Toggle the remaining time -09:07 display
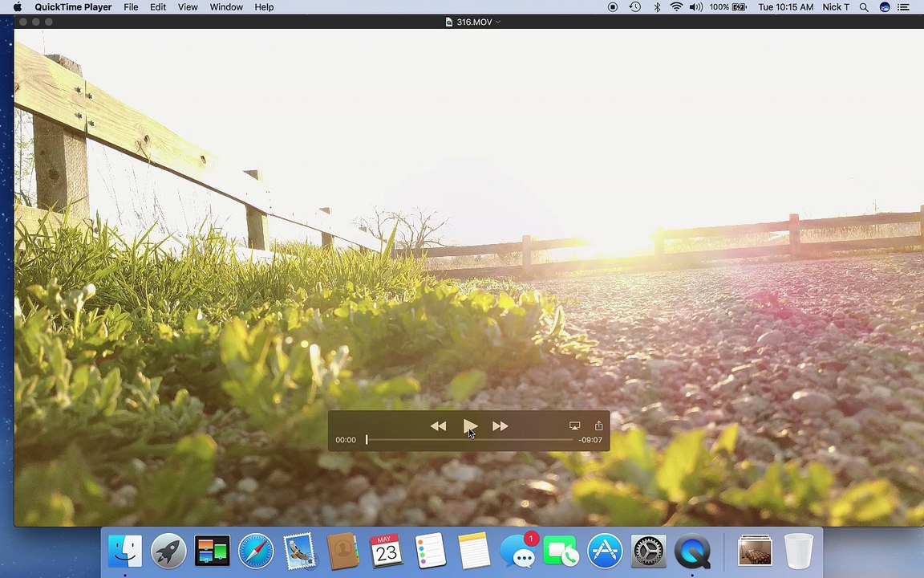Viewport: 924px width, 578px height. (x=590, y=440)
